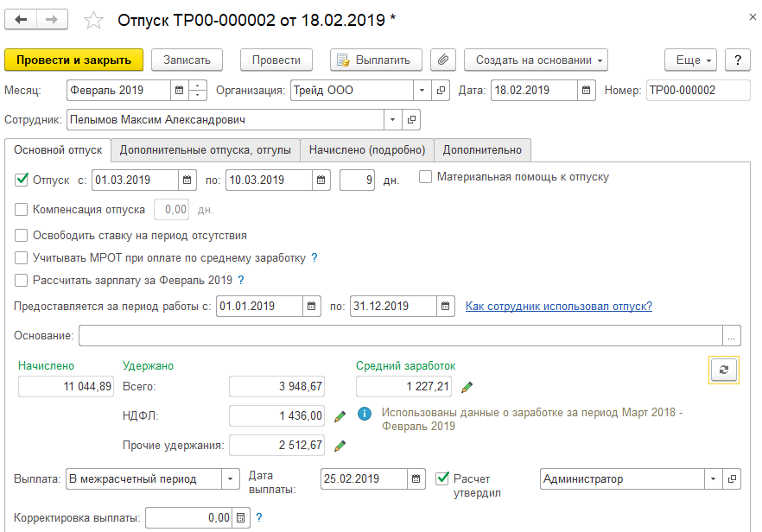
Task: Click the paperclip attachments icon
Action: (442, 60)
